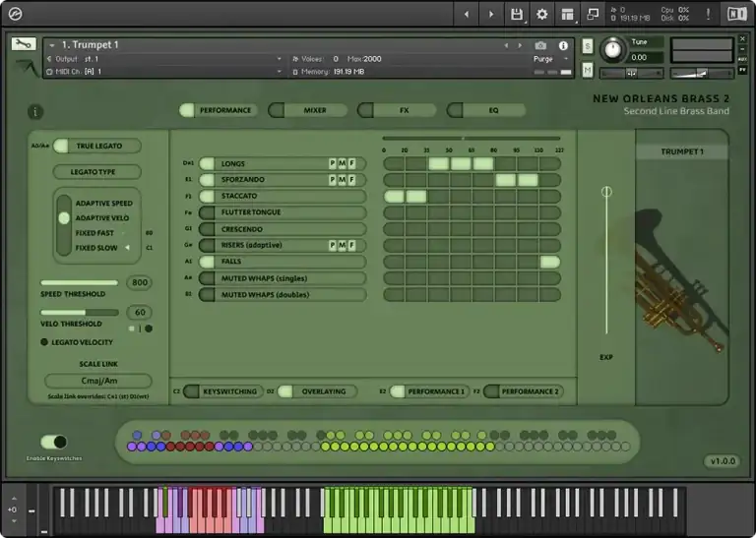Viewport: 756px width, 538px height.
Task: Go to next preset arrow in top toolbar
Action: click(x=491, y=15)
